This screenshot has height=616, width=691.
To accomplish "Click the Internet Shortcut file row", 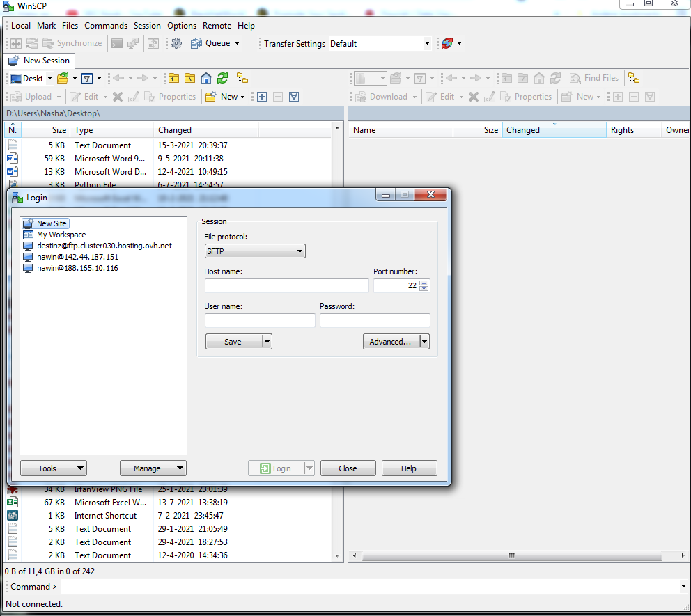I will [x=167, y=515].
